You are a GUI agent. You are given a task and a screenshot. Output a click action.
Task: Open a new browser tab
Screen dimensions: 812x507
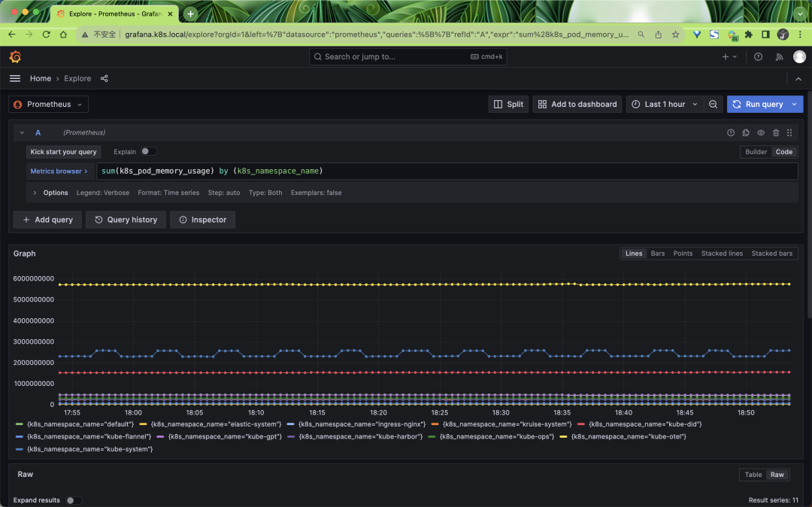coord(190,14)
